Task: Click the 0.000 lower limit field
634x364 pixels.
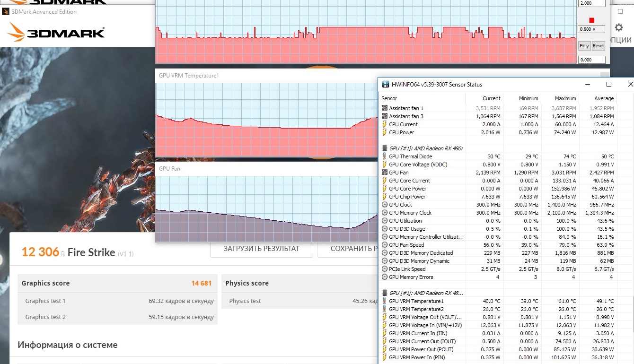Action: pos(592,60)
